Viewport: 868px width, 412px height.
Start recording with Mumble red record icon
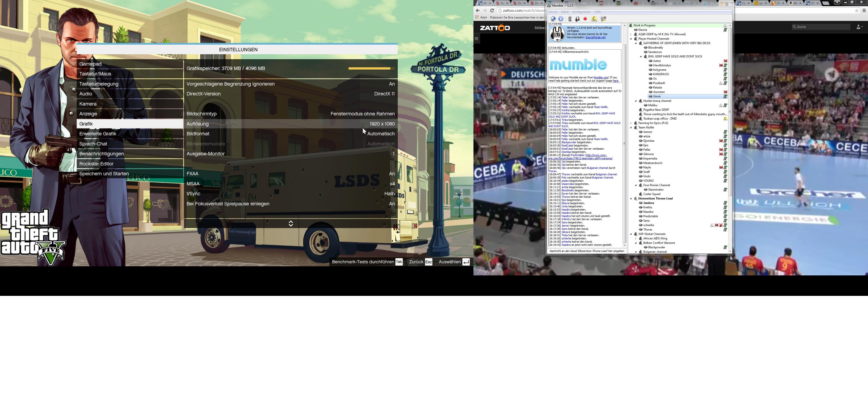(x=585, y=19)
